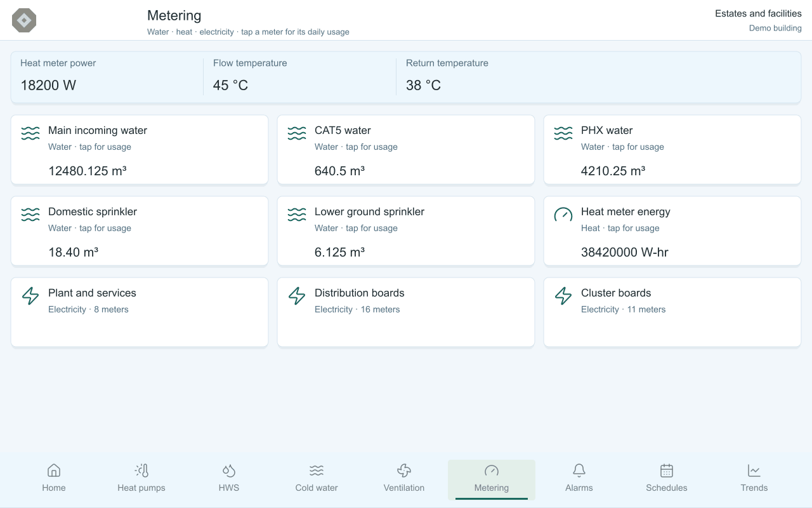The height and width of the screenshot is (508, 812).
Task: Click the wave icon on Main incoming water
Action: (30, 133)
